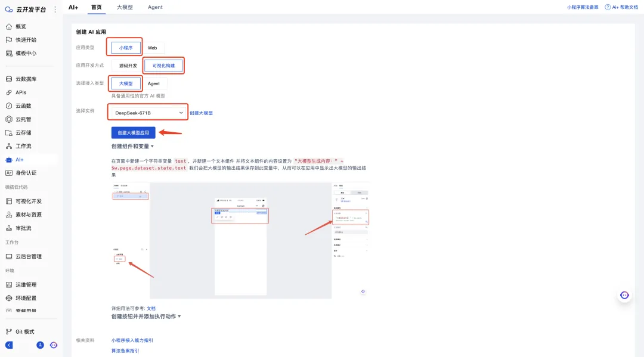Open 身份认证 identity authentication icon
The height and width of the screenshot is (357, 644).
tap(8, 173)
